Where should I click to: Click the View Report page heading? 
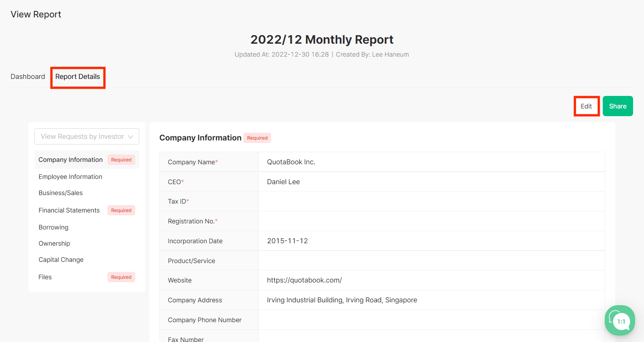coord(36,15)
